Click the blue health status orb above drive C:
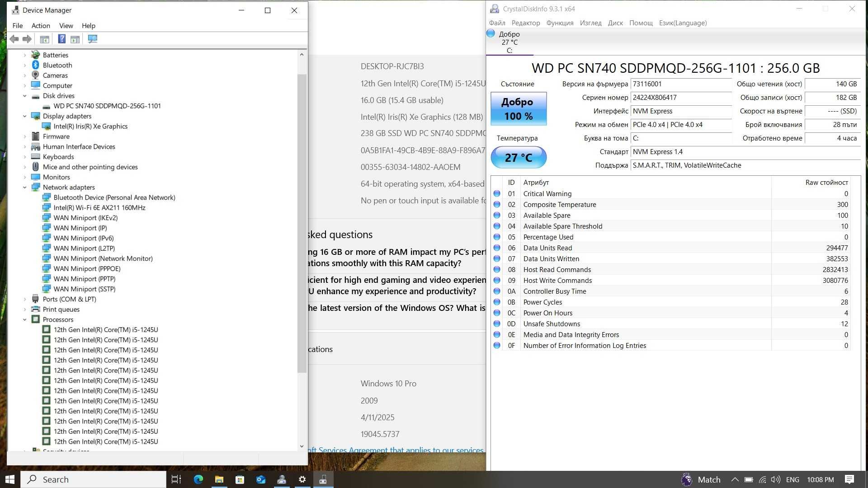The image size is (868, 488). pyautogui.click(x=491, y=33)
